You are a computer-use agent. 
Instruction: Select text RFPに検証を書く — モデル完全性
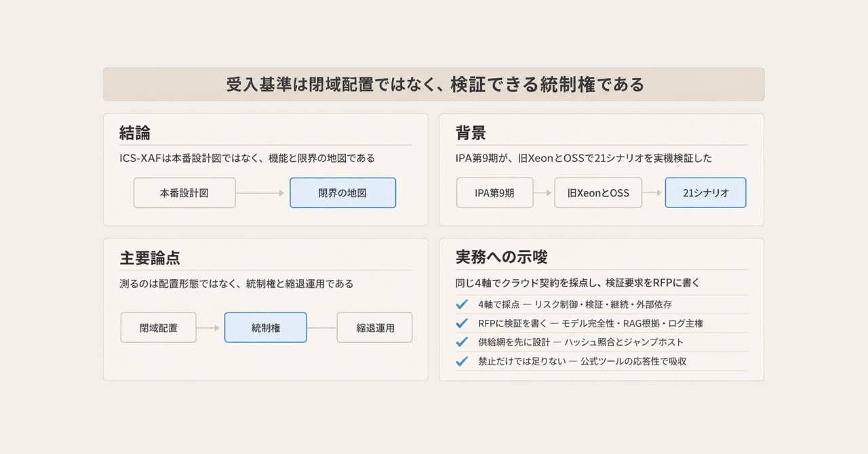[590, 323]
